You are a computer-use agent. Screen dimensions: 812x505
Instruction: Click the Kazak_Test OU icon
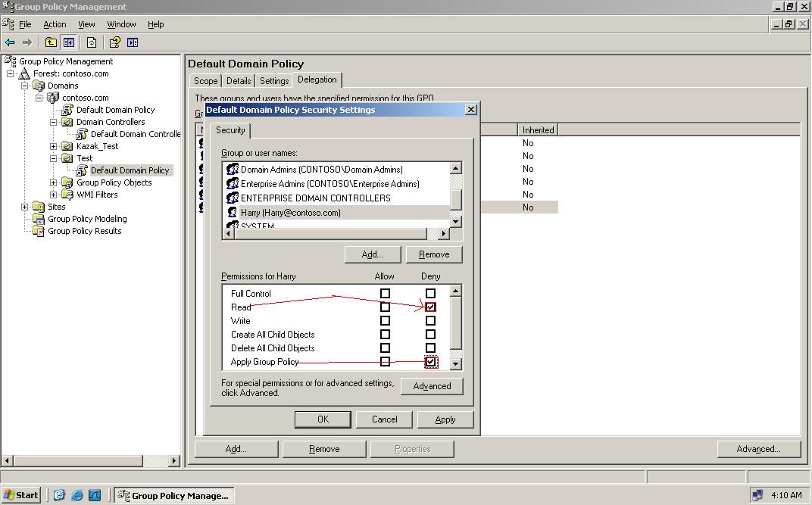click(x=67, y=146)
